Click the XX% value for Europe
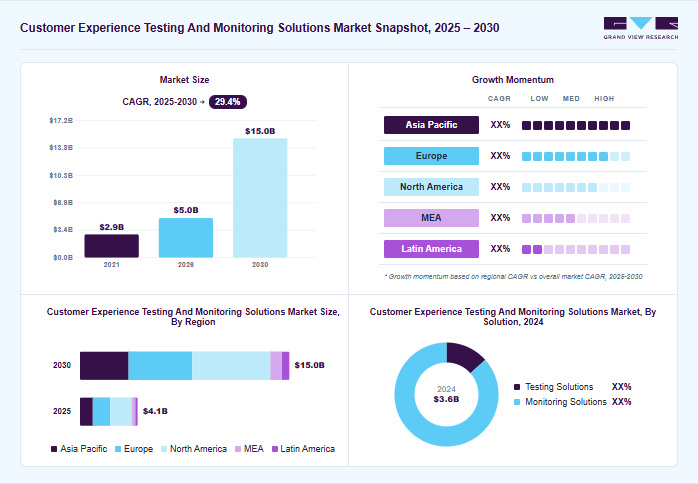This screenshot has width=698, height=484. (x=500, y=156)
